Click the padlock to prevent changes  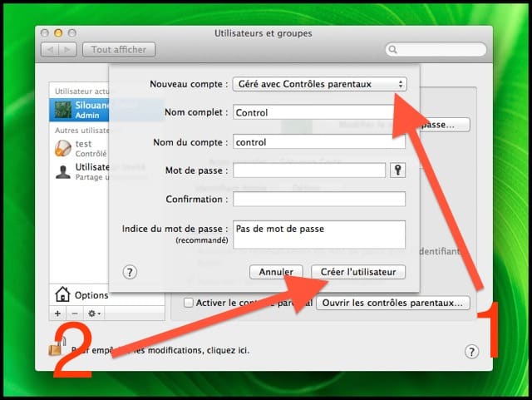(x=57, y=346)
